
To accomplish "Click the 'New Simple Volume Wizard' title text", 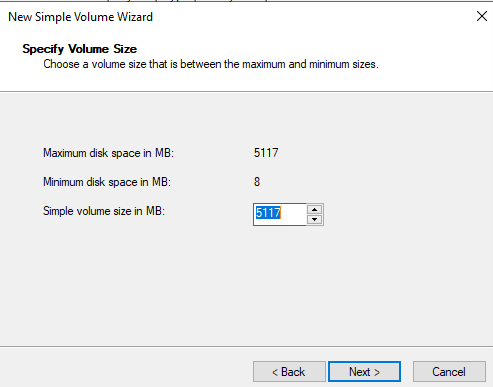I will [x=80, y=17].
